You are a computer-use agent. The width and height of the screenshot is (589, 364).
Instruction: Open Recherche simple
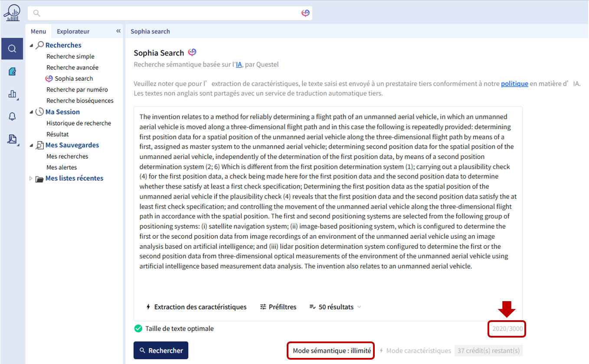pos(70,56)
